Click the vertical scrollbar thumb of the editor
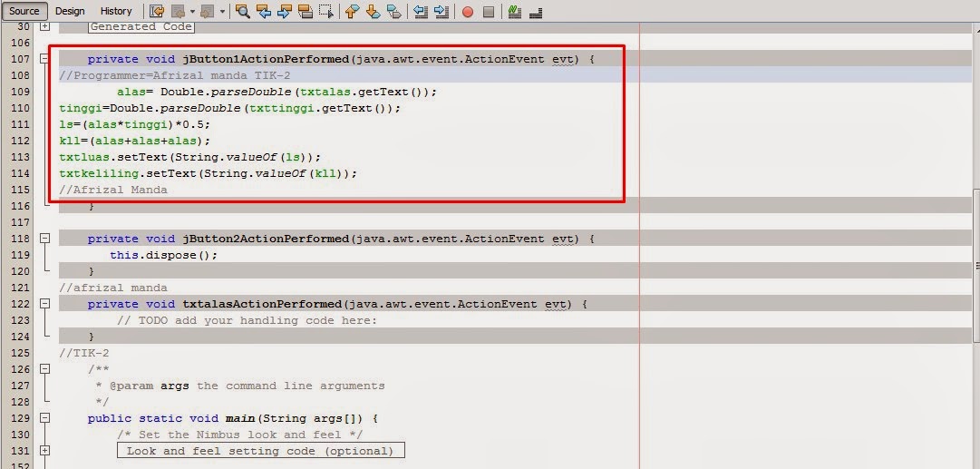This screenshot has width=980, height=469. [x=975, y=264]
